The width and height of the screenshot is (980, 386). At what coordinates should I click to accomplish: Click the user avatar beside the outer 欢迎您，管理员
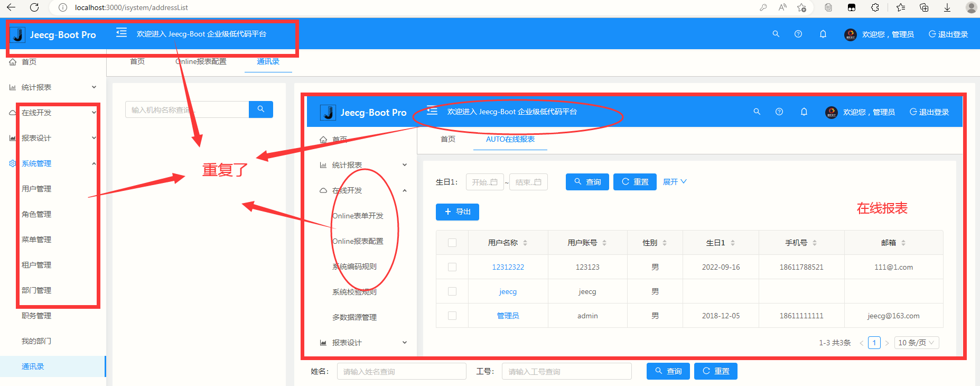[851, 34]
